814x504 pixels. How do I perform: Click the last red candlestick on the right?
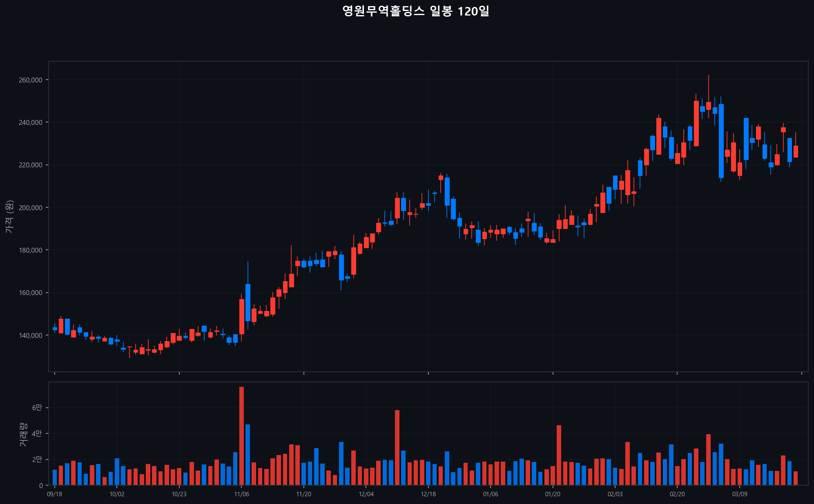[x=796, y=151]
